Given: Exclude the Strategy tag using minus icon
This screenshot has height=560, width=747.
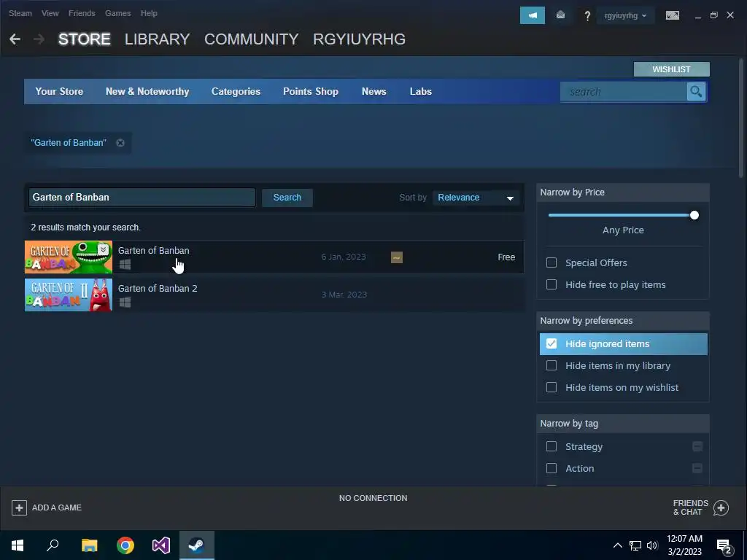Looking at the screenshot, I should pos(697,446).
